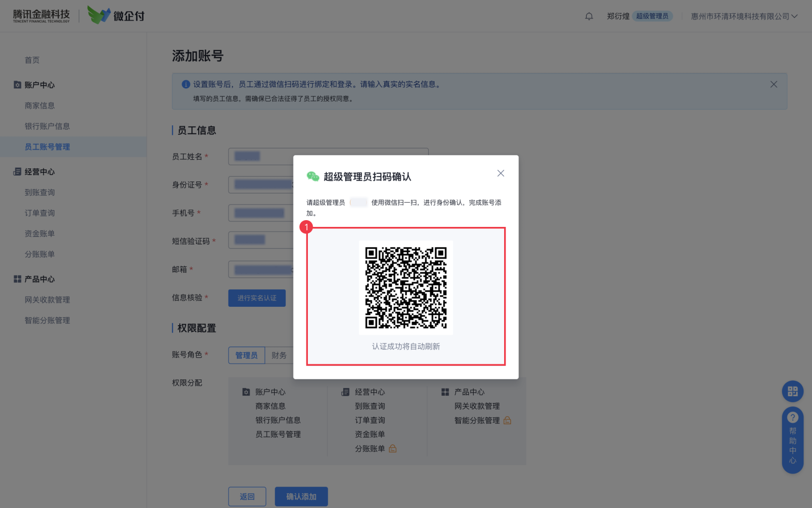812x508 pixels.
Task: Click the 进行实名认证 button
Action: pyautogui.click(x=257, y=298)
